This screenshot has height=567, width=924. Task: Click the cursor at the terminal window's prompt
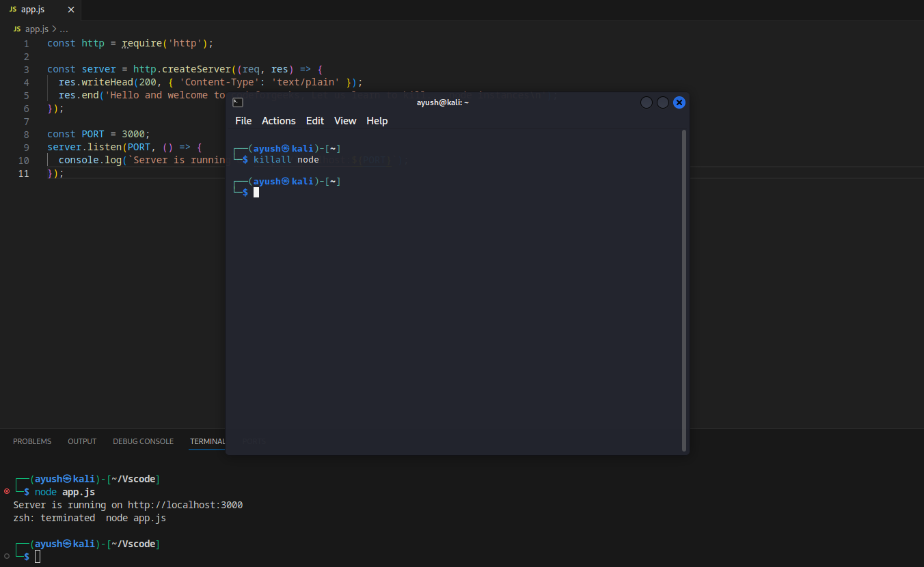click(x=256, y=192)
